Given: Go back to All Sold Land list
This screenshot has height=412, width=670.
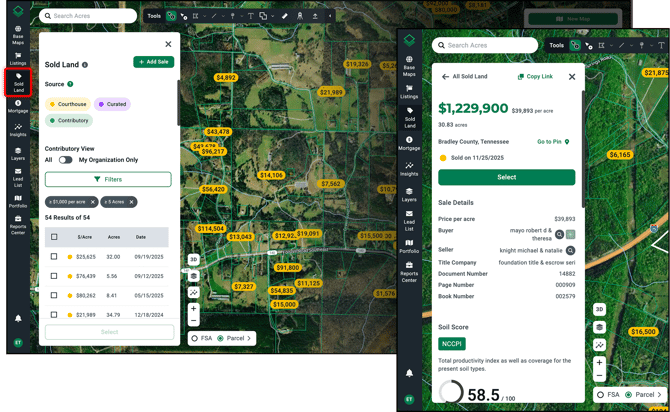Looking at the screenshot, I should [446, 77].
